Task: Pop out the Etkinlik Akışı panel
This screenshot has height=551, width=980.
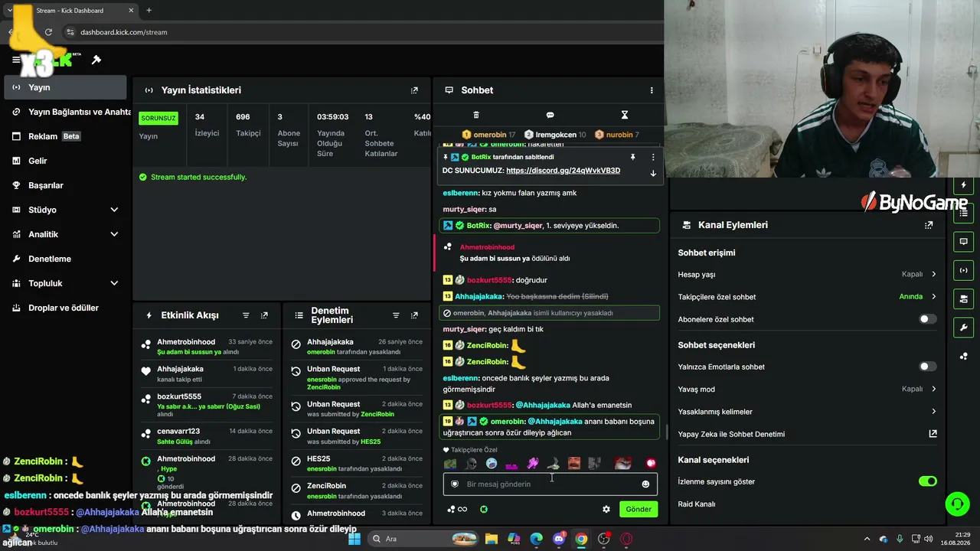Action: point(264,315)
